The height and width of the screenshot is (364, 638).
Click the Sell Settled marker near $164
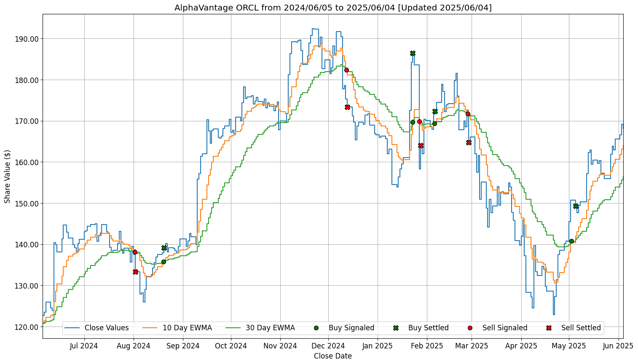[x=421, y=145]
